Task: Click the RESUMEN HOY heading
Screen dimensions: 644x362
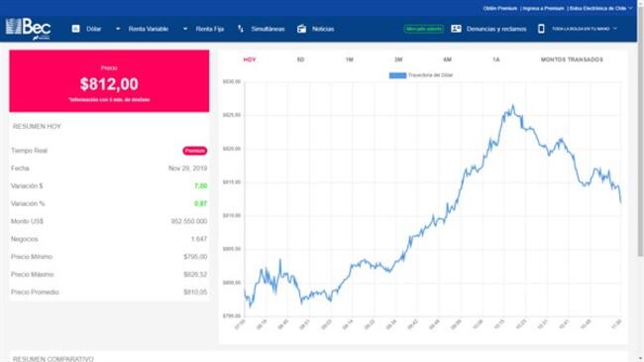Action: (37, 126)
